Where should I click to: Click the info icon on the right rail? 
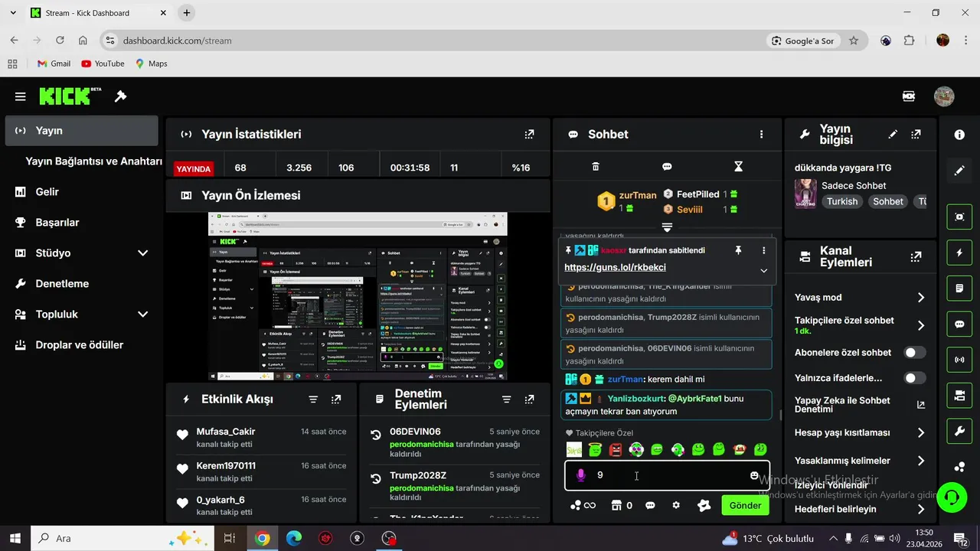[x=959, y=135]
